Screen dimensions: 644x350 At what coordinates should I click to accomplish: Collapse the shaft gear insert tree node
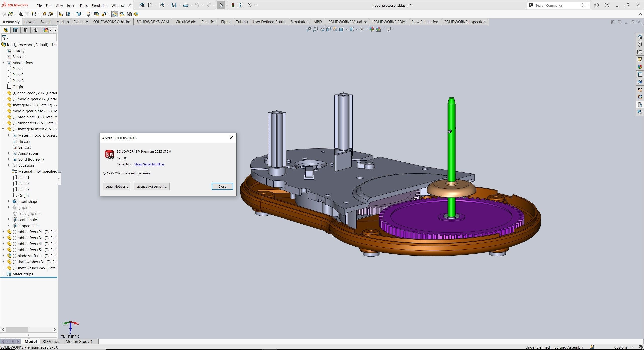click(x=3, y=129)
